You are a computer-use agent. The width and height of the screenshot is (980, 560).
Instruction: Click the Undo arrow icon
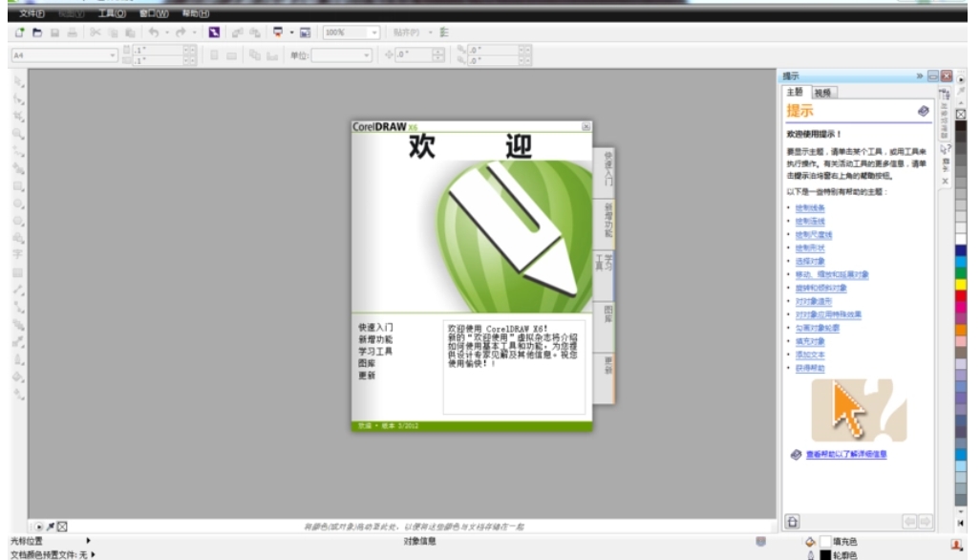(x=154, y=32)
